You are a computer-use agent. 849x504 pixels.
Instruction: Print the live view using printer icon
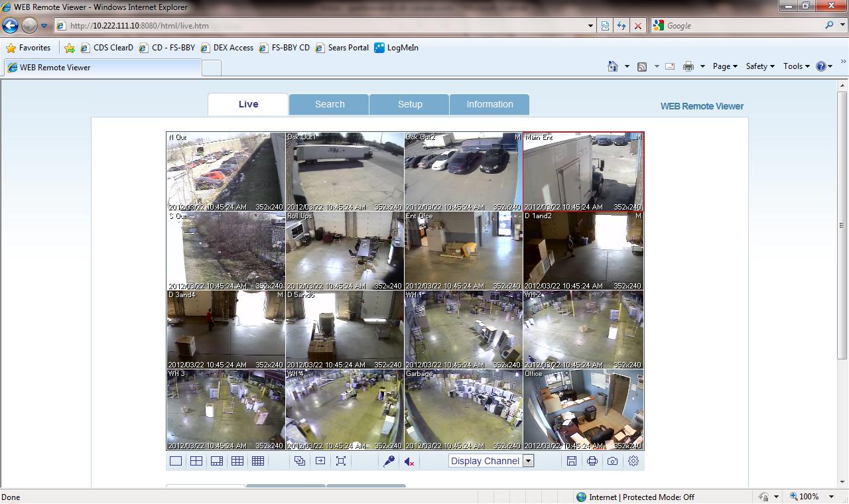pos(592,461)
